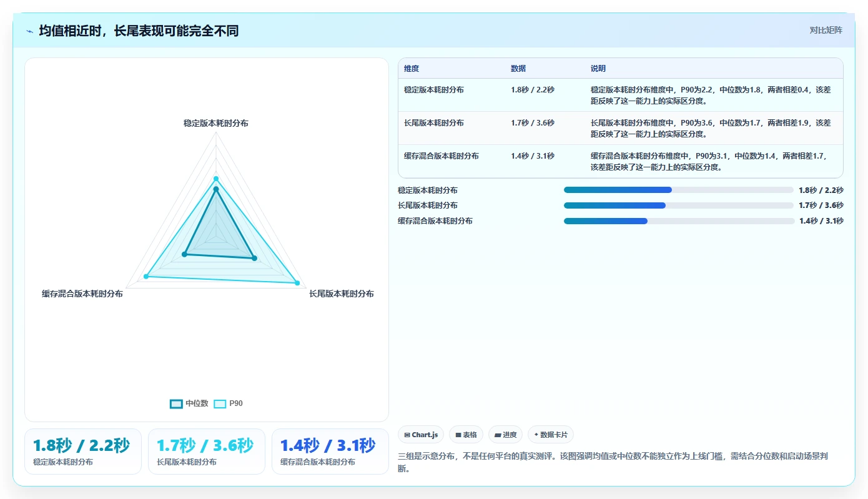Click progress label 缓存混合版本耗时分布
This screenshot has height=499, width=868.
435,221
